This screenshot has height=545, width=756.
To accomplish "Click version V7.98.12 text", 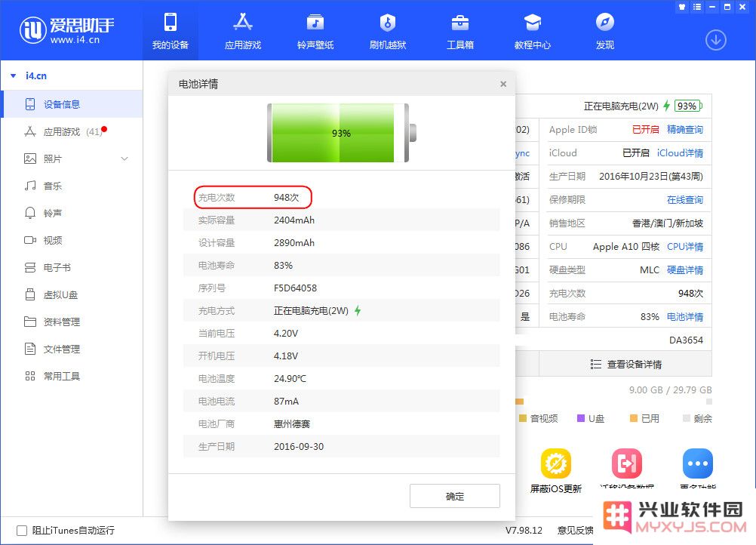I will 524,531.
